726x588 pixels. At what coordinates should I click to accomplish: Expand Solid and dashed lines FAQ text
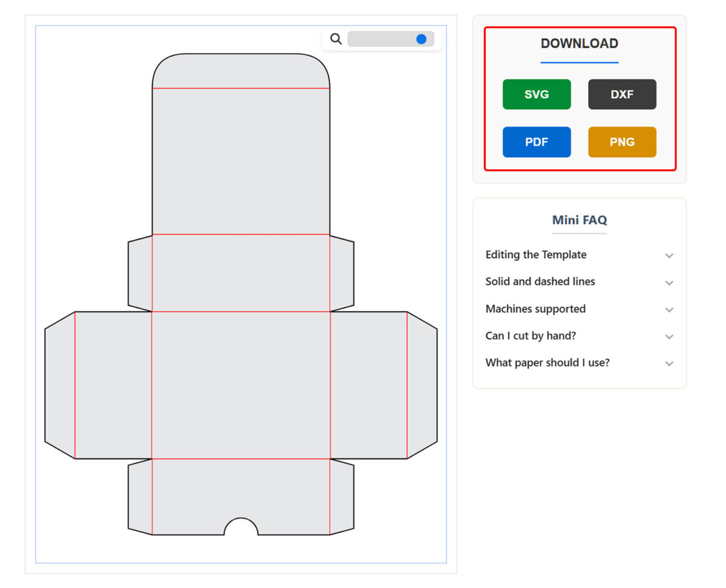pos(540,281)
